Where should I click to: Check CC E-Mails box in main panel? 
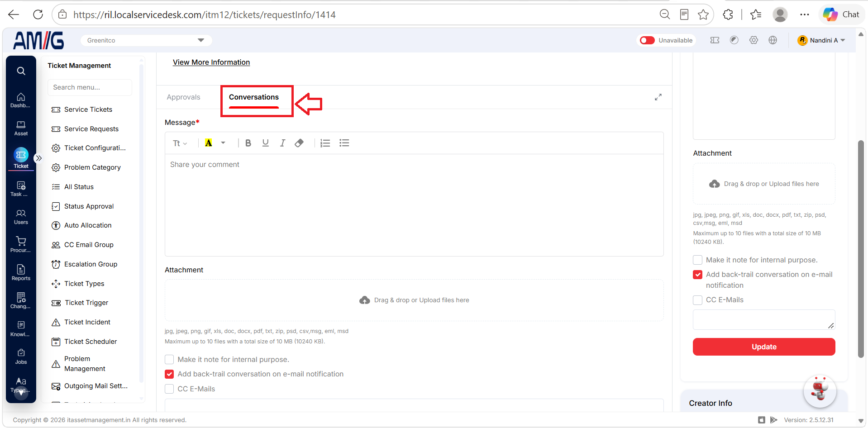point(169,389)
